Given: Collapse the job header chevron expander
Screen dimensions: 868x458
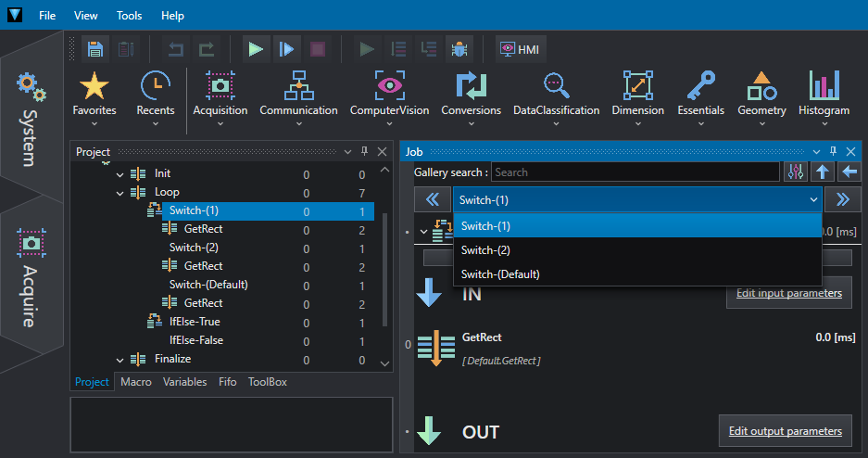Looking at the screenshot, I should (x=424, y=232).
